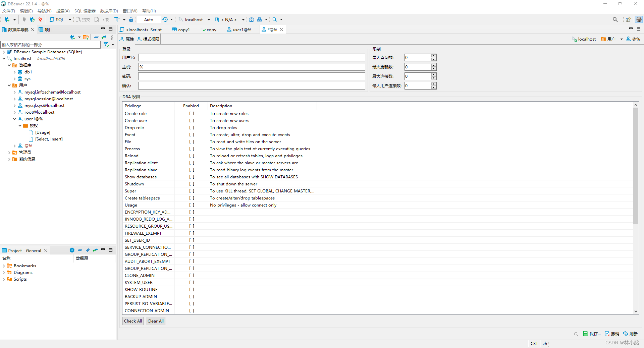This screenshot has width=644, height=348.
Task: Check the Super privilege checkbox
Action: click(x=191, y=191)
